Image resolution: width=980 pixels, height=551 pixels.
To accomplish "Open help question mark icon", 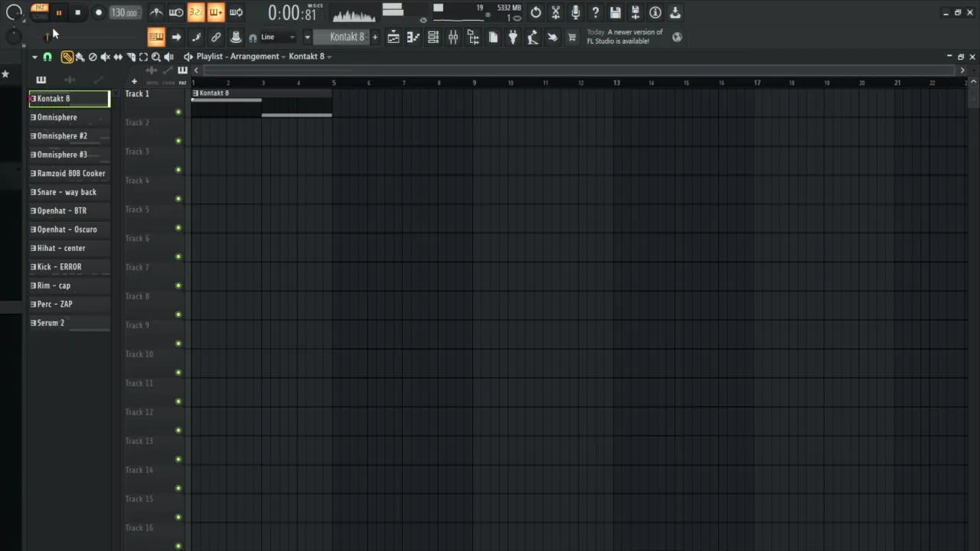I will coord(595,12).
